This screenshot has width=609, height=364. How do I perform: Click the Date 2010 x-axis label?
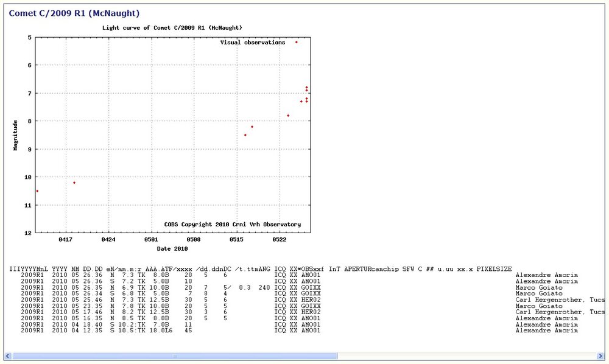pos(172,249)
